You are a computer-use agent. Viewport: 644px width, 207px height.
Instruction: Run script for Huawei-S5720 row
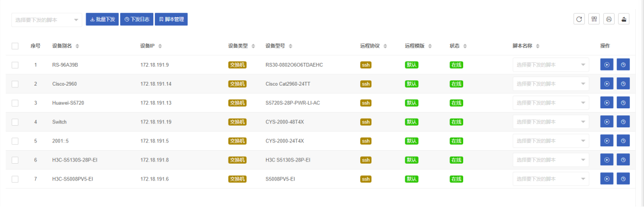click(607, 102)
